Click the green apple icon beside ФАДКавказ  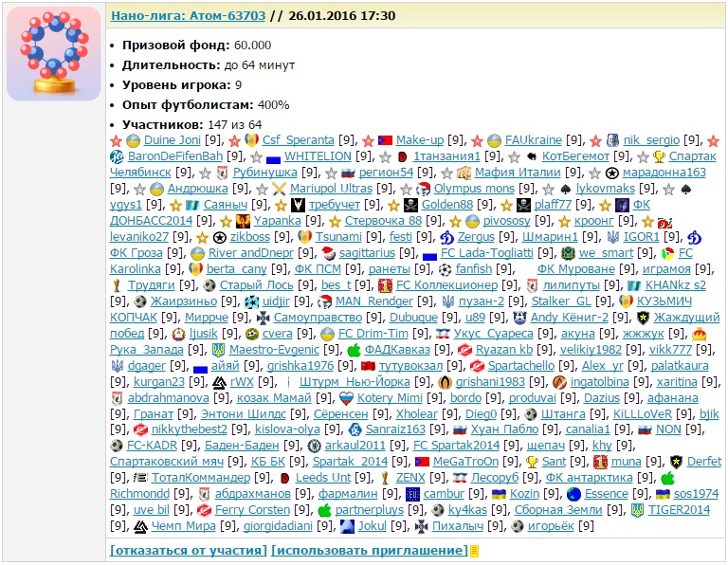click(355, 350)
